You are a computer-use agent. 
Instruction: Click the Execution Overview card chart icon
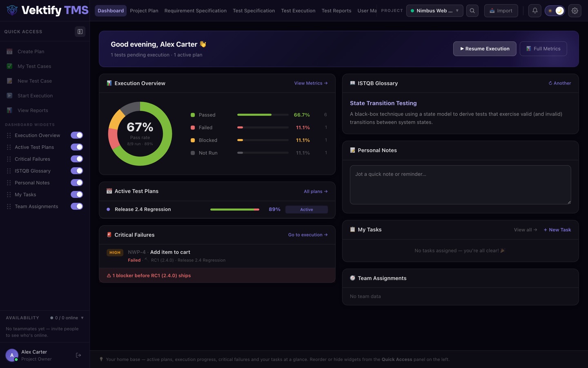point(109,83)
